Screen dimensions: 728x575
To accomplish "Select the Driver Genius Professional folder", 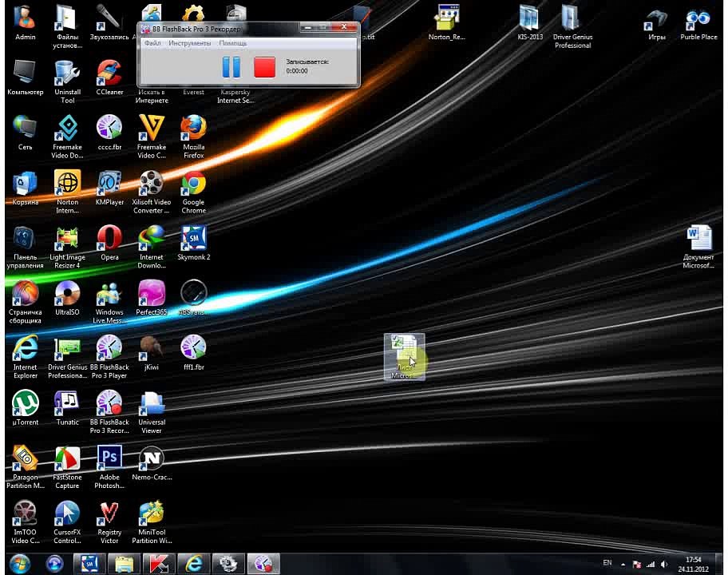I will pyautogui.click(x=572, y=26).
